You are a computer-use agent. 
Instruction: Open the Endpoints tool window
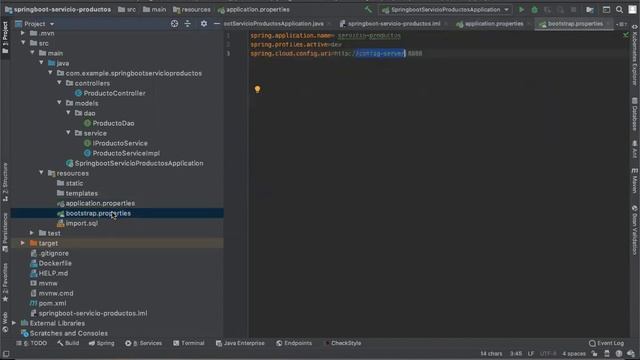(294, 343)
